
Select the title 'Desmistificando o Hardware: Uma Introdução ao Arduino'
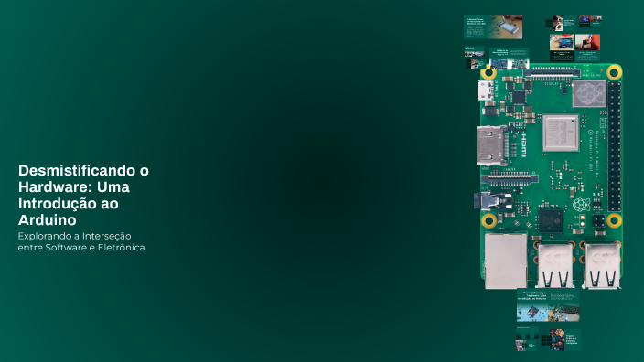[83, 195]
